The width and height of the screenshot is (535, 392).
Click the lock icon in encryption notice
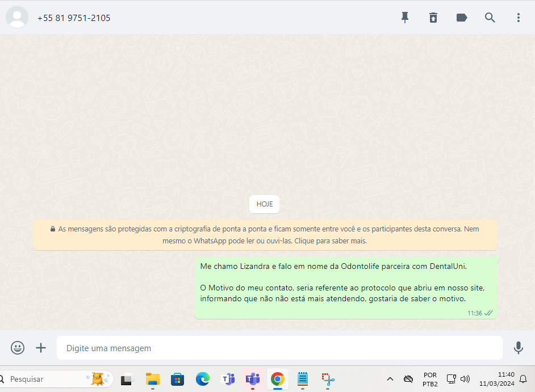53,229
